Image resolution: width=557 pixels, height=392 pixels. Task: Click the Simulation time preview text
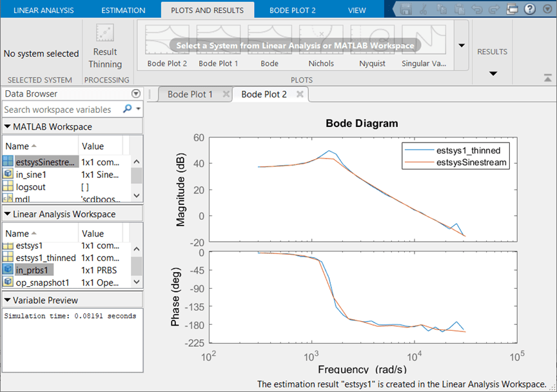[x=70, y=316]
